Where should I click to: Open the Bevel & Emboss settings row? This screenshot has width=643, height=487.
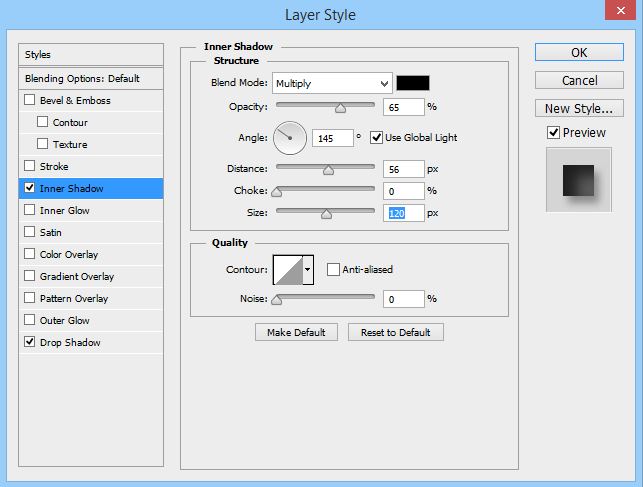91,100
